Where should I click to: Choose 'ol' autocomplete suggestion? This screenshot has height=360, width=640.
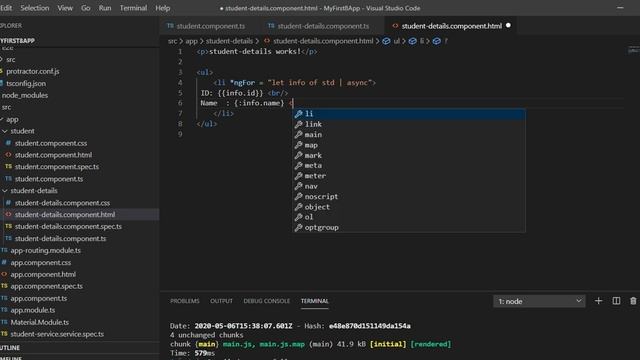point(409,217)
